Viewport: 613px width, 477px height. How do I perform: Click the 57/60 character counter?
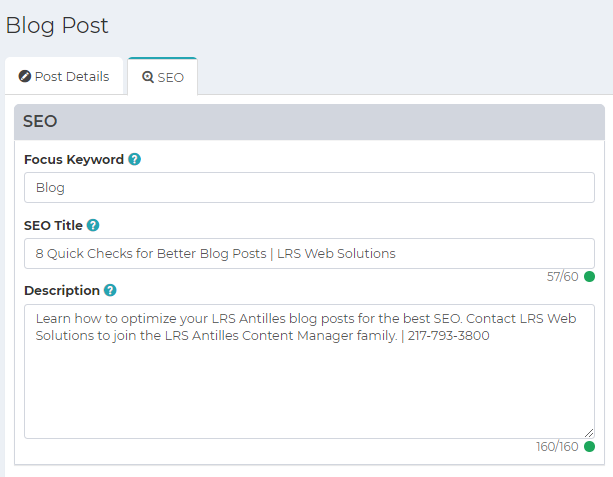tap(562, 276)
